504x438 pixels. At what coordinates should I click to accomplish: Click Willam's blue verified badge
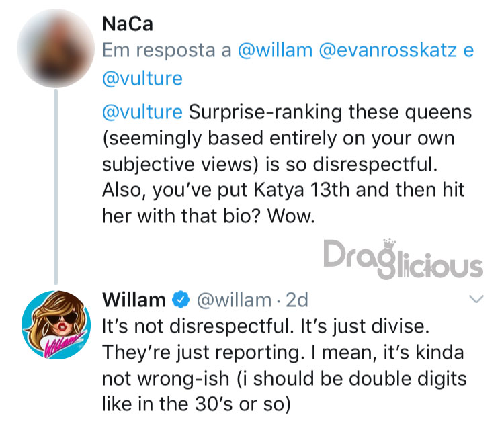[181, 300]
